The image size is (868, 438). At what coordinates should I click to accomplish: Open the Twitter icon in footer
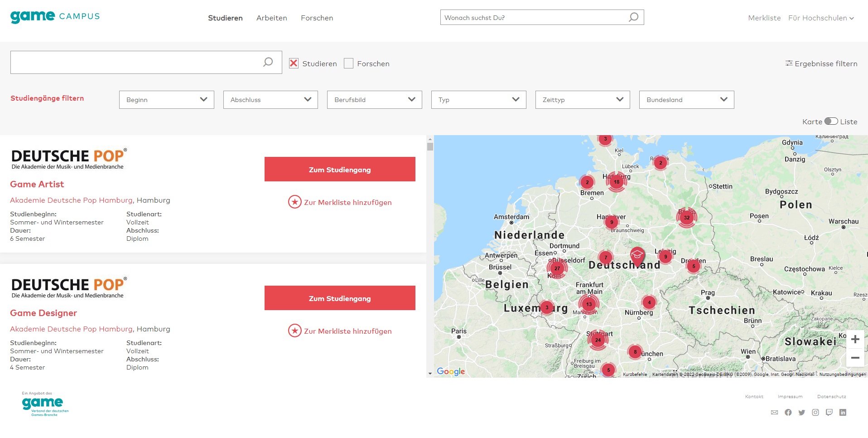pos(802,412)
